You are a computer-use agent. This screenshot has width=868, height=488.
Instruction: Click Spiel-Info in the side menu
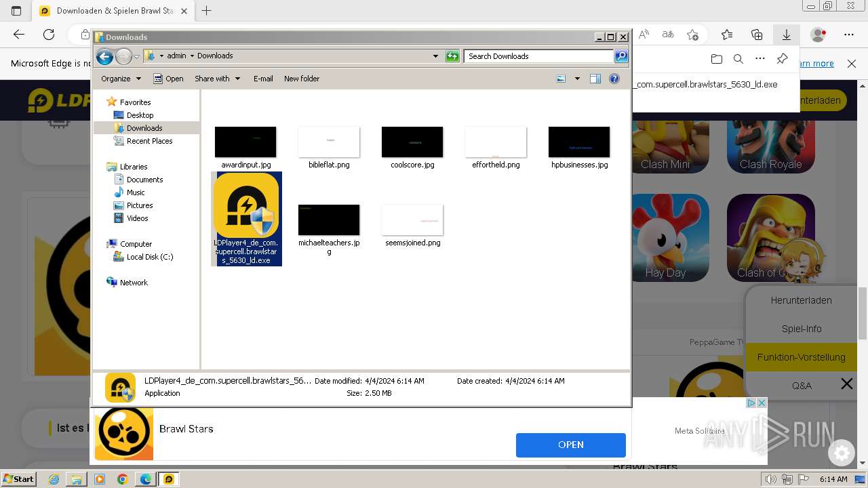(801, 329)
